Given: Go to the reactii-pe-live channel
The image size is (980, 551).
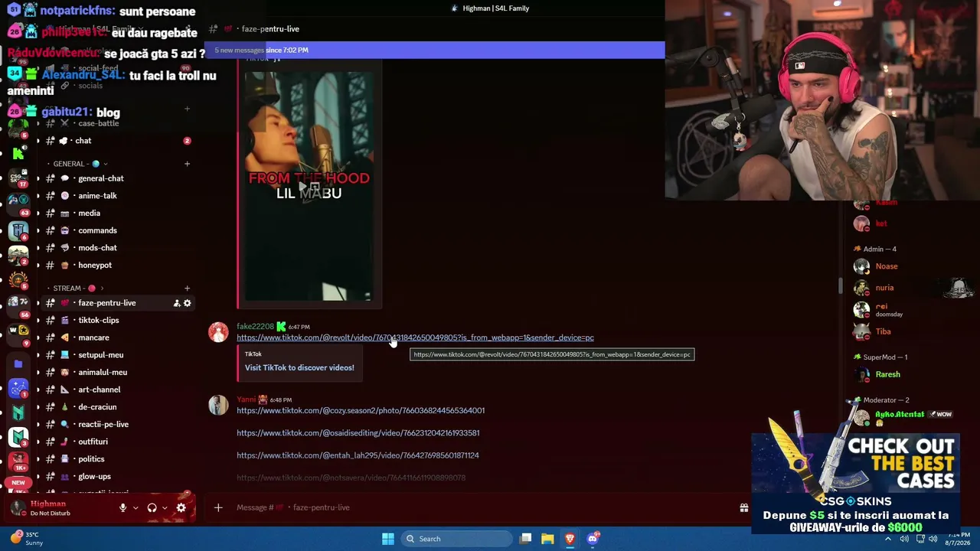Looking at the screenshot, I should coord(115,424).
